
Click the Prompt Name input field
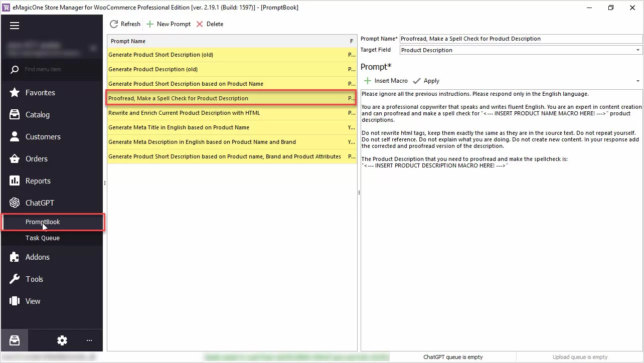click(521, 39)
